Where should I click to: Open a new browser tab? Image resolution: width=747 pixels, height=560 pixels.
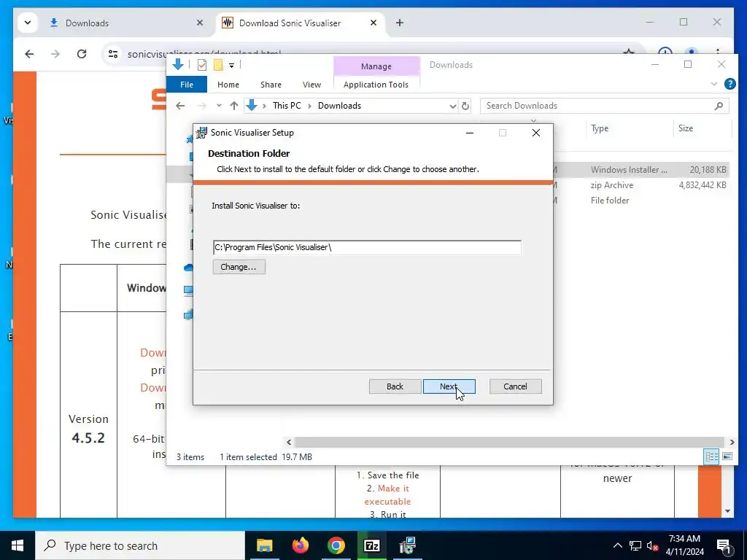click(400, 23)
